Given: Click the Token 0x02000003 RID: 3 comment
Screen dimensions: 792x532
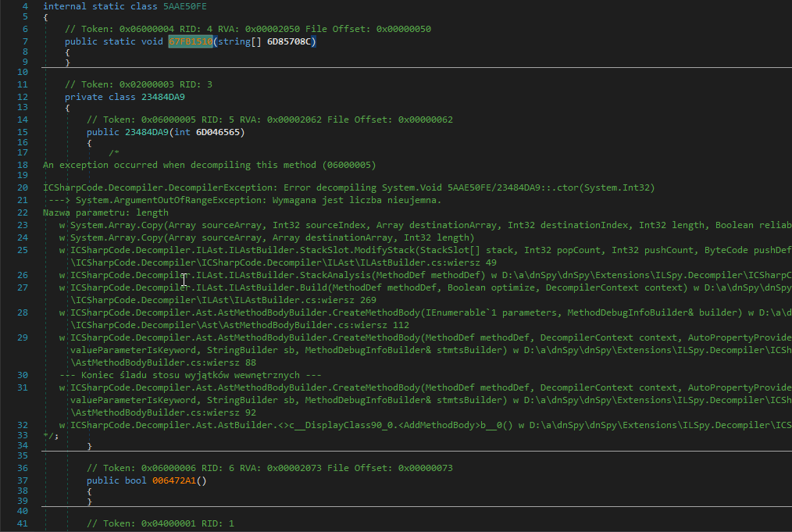Looking at the screenshot, I should (x=138, y=84).
